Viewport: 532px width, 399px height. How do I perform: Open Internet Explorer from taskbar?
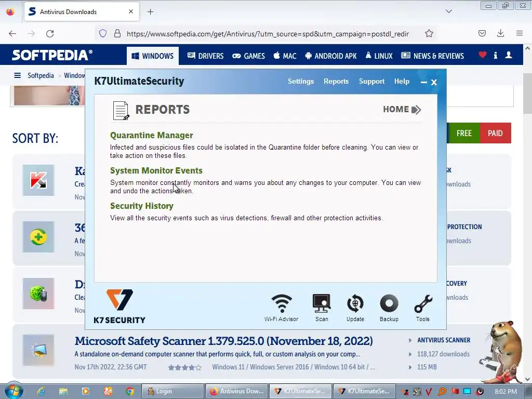tap(42, 391)
